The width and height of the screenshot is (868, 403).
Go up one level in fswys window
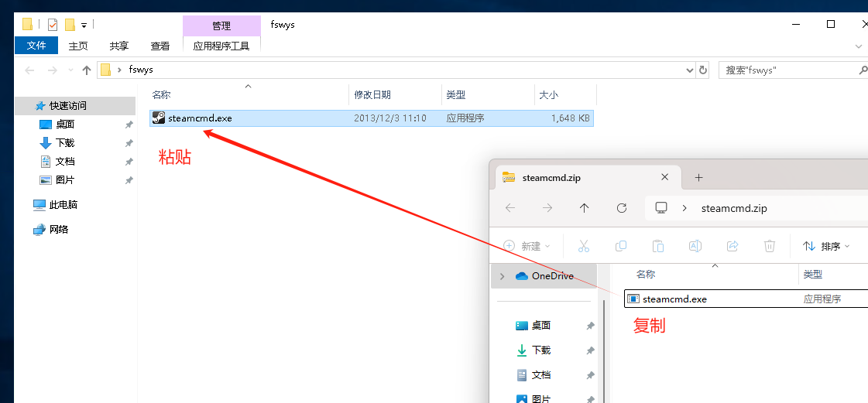(x=87, y=70)
